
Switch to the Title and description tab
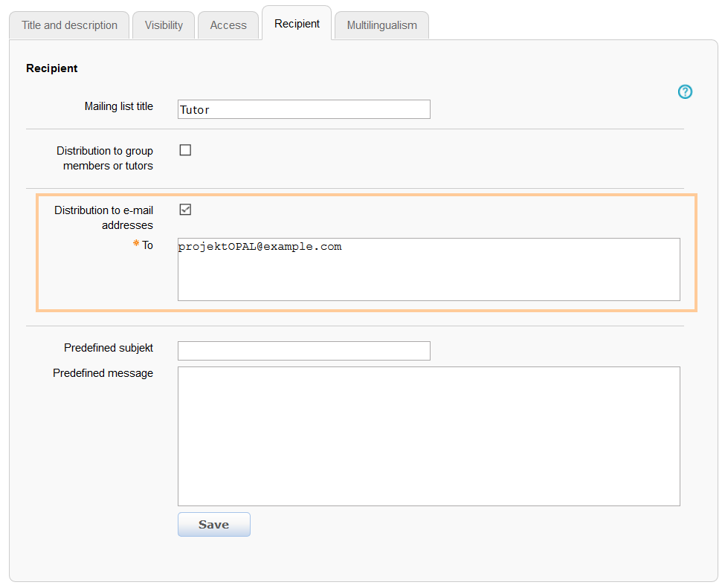click(x=68, y=25)
